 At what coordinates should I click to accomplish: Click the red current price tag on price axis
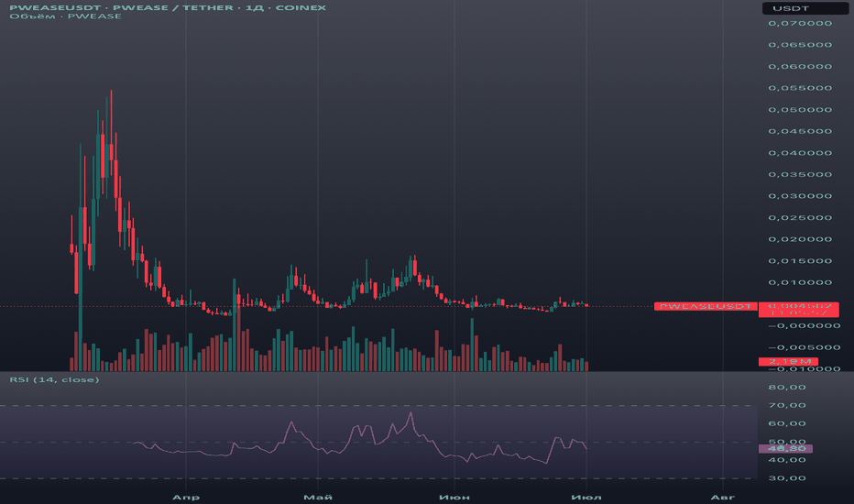pos(799,309)
